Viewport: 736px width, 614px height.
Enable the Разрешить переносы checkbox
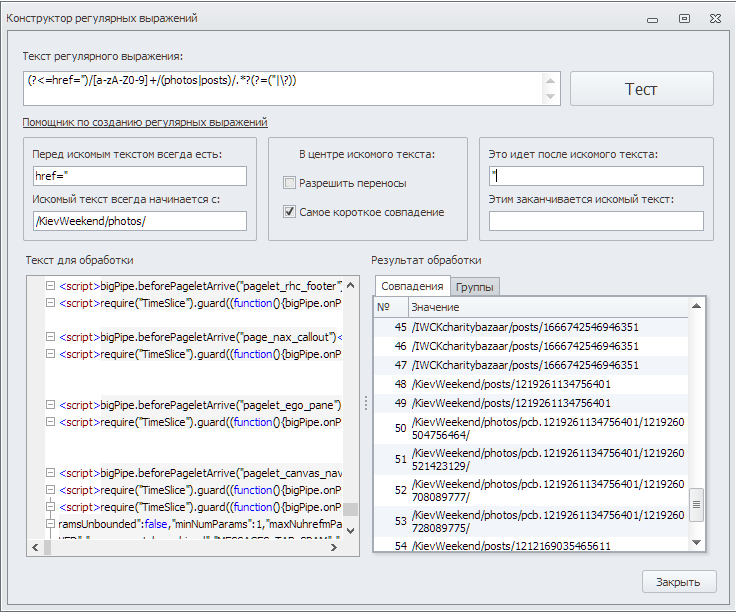click(x=290, y=183)
